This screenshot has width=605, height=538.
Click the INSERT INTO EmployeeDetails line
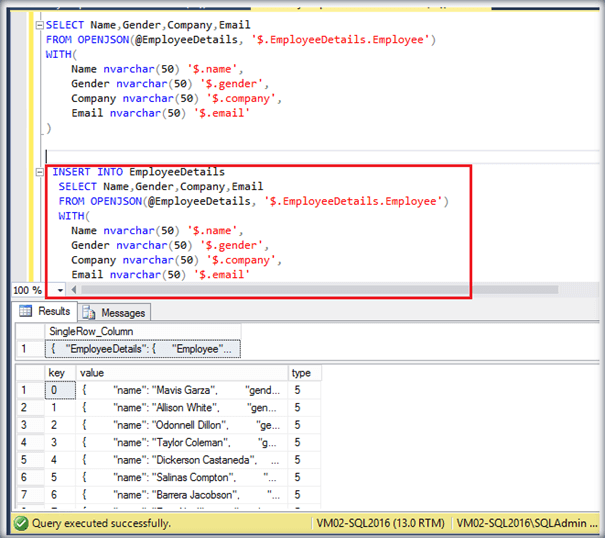[x=139, y=172]
